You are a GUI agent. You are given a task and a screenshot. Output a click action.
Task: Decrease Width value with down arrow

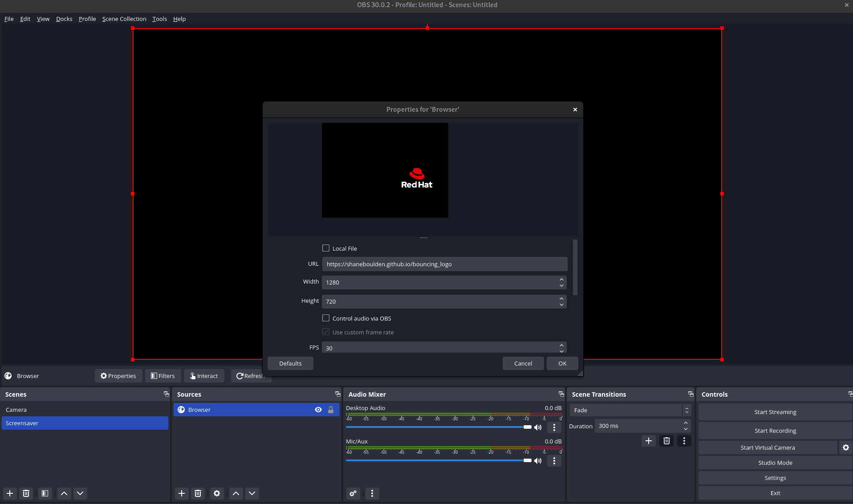click(x=561, y=285)
